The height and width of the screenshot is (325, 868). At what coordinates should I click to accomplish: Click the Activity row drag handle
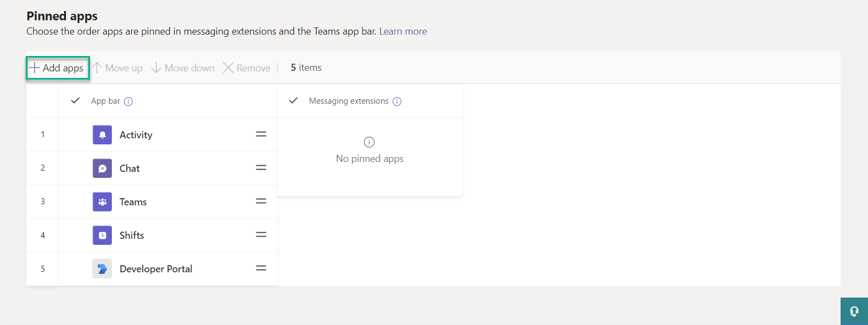point(261,135)
